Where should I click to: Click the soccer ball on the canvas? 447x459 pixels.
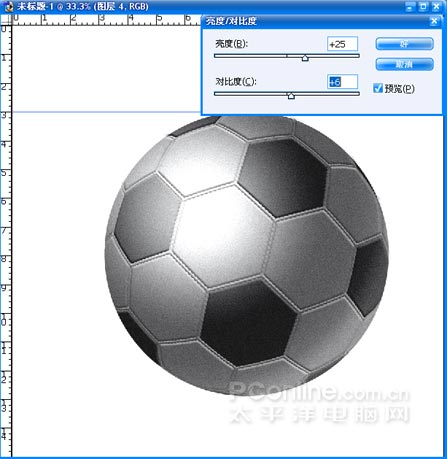point(247,255)
